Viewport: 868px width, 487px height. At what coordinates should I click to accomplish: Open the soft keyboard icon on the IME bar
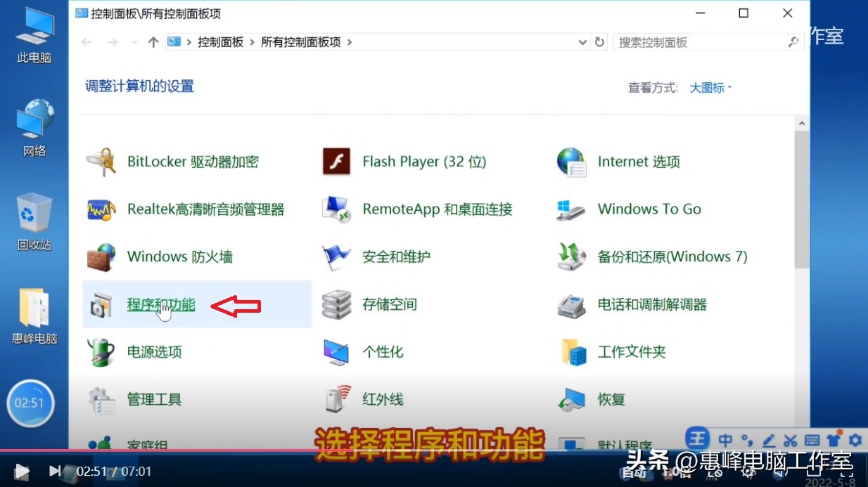point(811,439)
